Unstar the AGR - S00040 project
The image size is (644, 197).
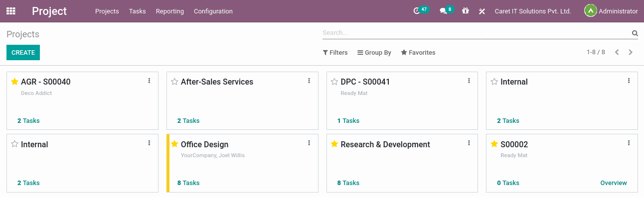click(14, 82)
